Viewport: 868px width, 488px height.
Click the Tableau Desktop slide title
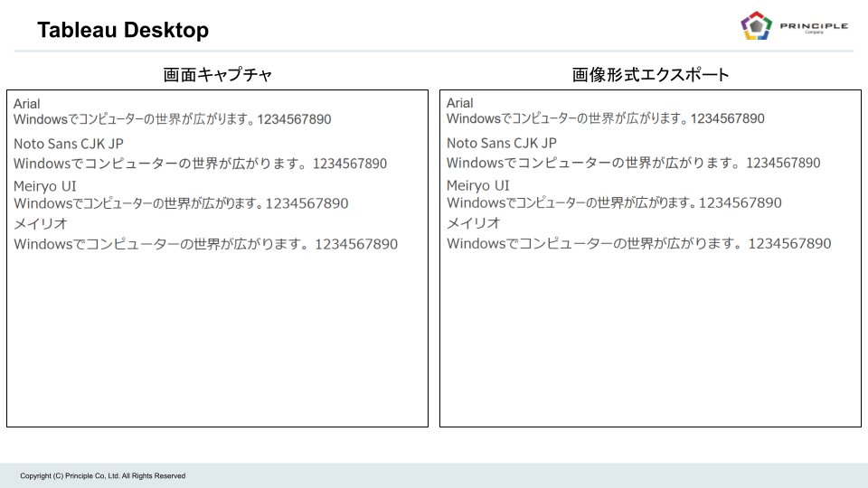tap(123, 30)
